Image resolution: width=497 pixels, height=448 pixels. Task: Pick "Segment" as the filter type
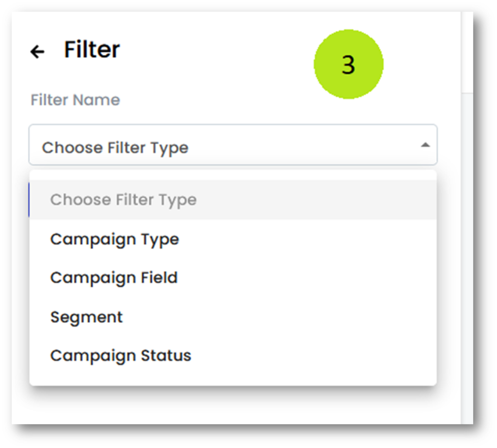86,317
